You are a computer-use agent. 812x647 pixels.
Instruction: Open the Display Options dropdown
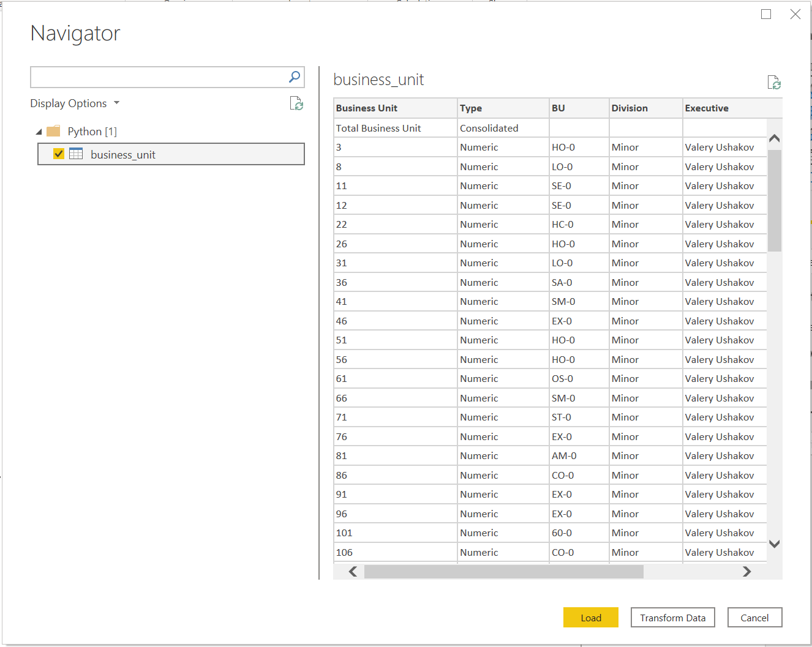[x=75, y=103]
